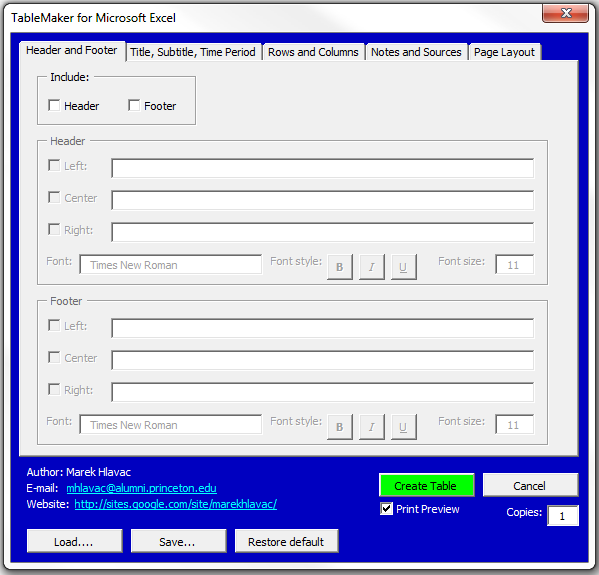Image resolution: width=599 pixels, height=575 pixels.
Task: Select the Header and Footer tab
Action: 72,50
